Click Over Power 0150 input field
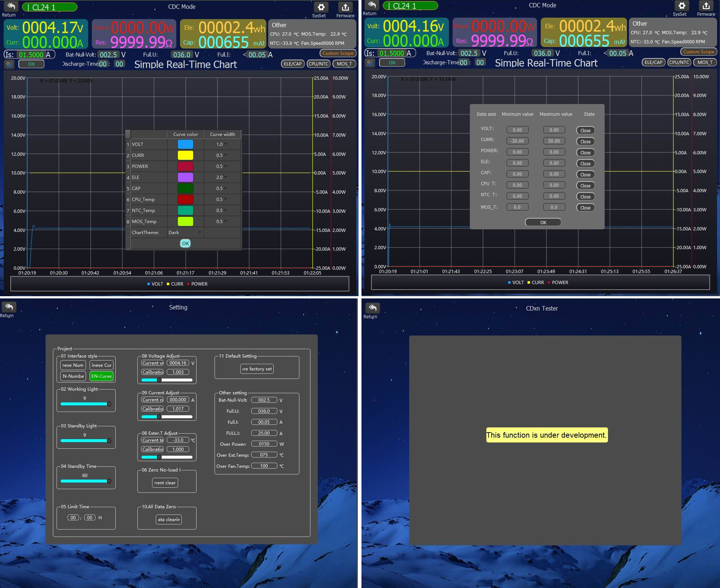 264,444
